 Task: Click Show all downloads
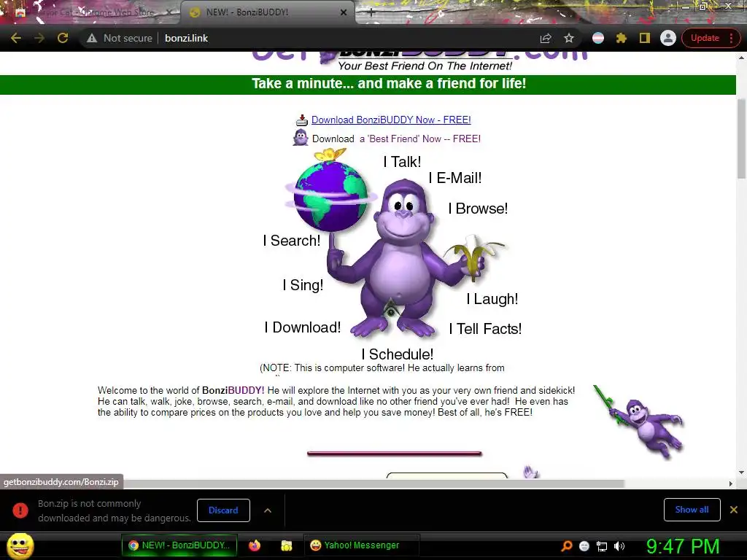coord(692,510)
